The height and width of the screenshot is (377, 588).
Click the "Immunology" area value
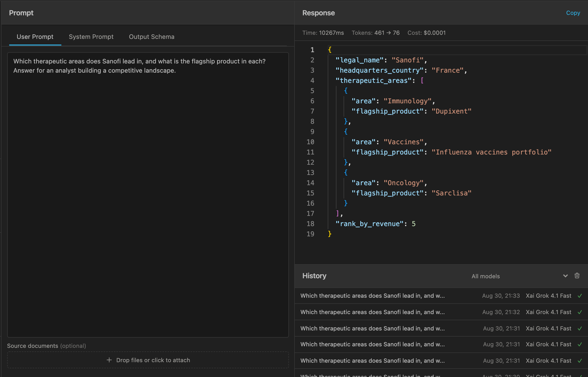(408, 101)
